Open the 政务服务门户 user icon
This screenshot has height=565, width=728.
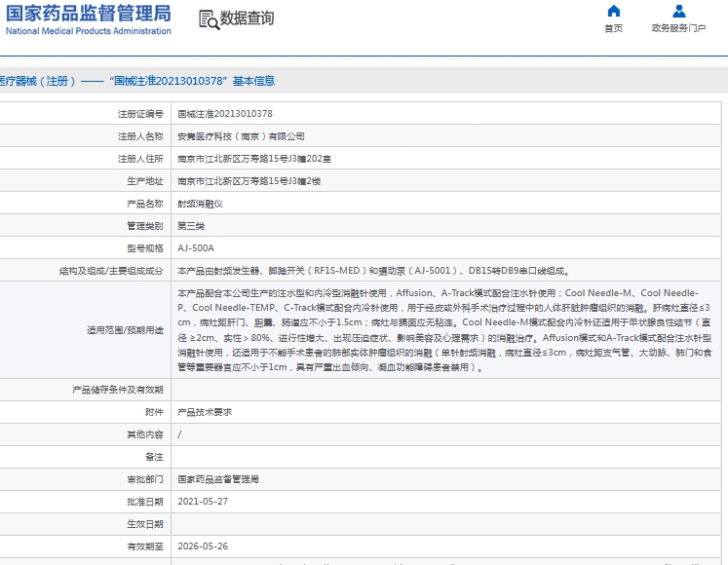pyautogui.click(x=679, y=11)
